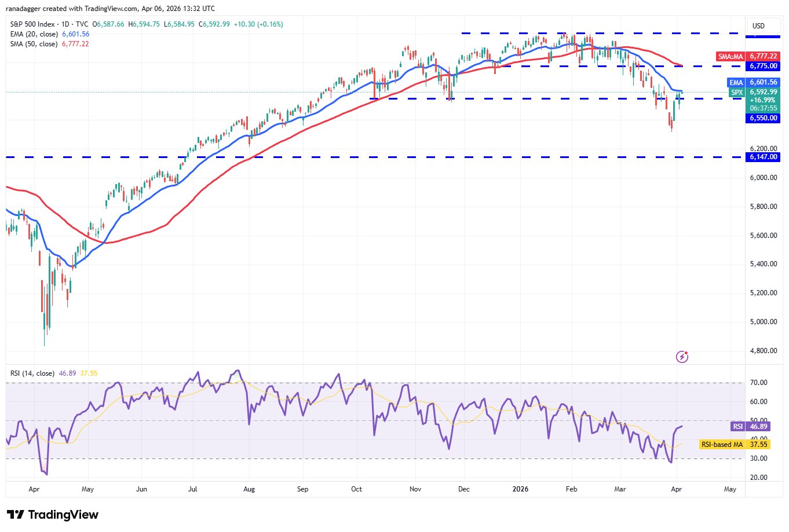789x532 pixels.
Task: Click the red SMA:MA price label
Action: [730, 56]
